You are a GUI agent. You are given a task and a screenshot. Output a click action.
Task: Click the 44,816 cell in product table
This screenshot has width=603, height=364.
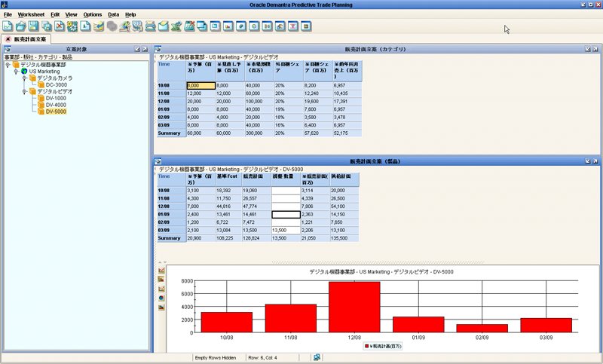pos(229,206)
